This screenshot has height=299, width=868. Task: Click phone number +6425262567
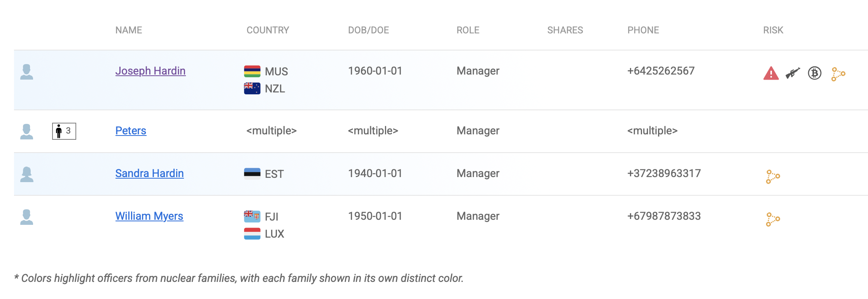click(x=661, y=71)
